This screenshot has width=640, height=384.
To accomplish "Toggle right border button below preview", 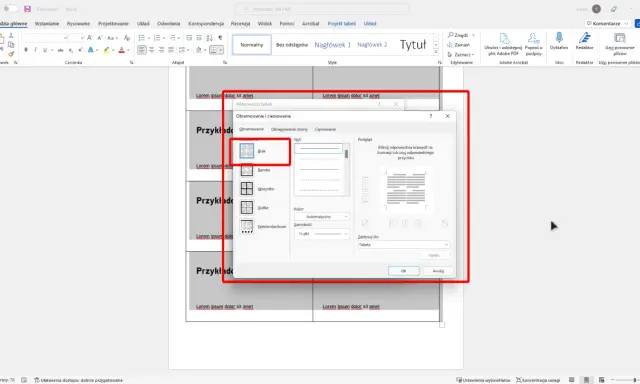I will coord(418,223).
